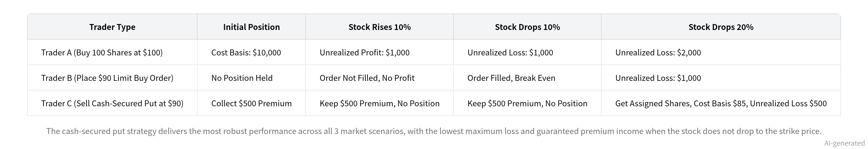Click the AI-generated label
The image size is (868, 149).
tap(844, 143)
